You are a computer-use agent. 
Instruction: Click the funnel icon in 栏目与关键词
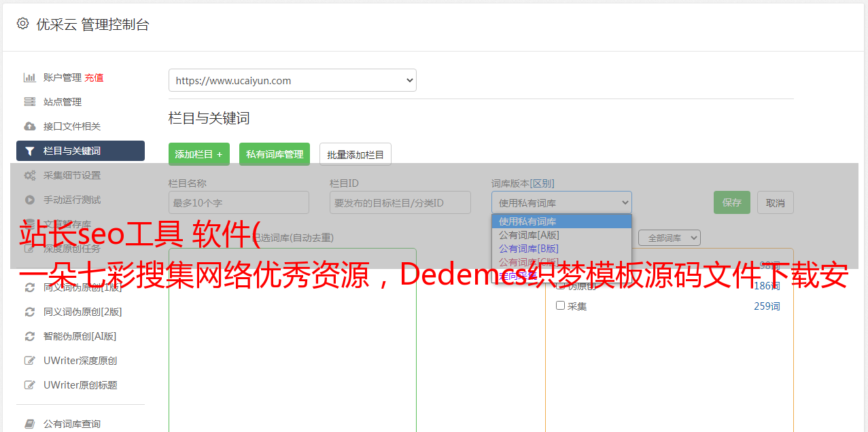click(x=30, y=151)
